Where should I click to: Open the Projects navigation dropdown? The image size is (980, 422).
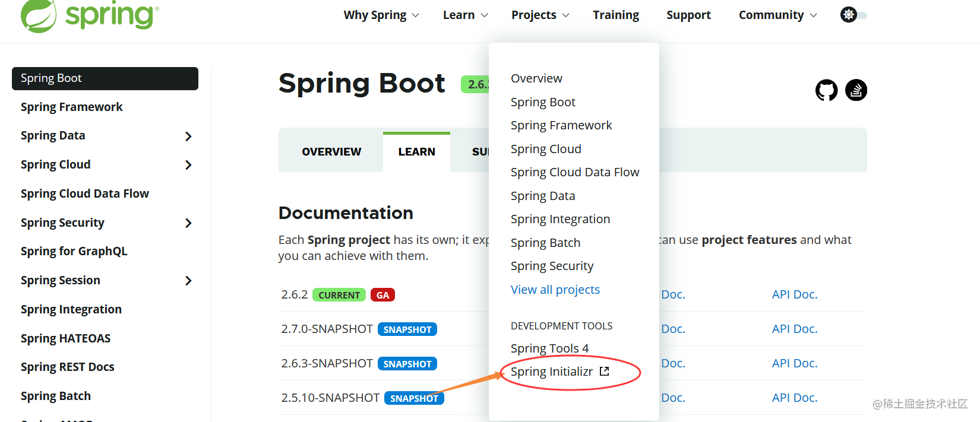(540, 15)
